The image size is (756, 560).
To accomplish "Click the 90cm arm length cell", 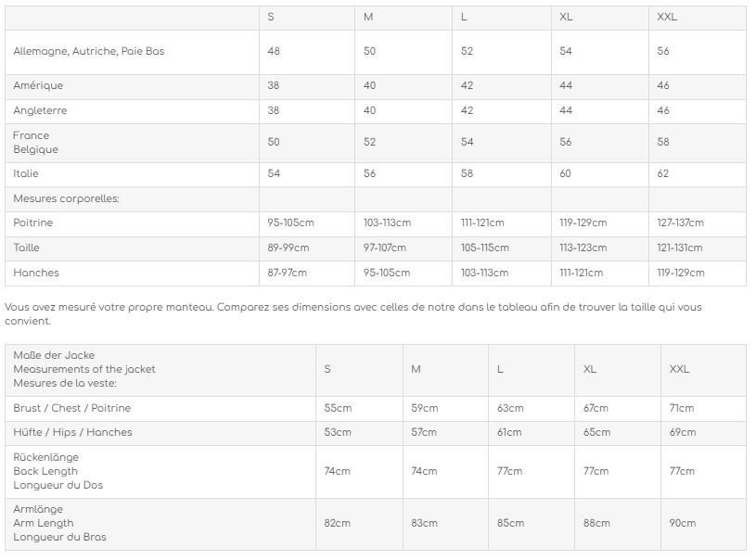I will point(682,524).
